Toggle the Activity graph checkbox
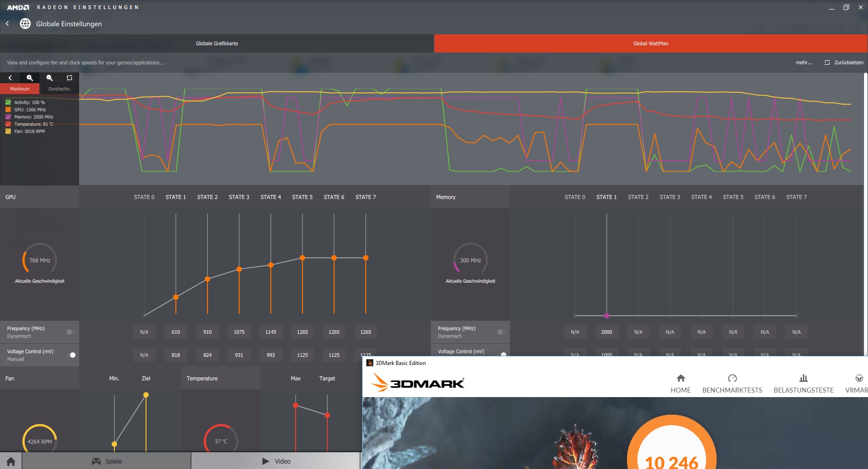The image size is (868, 469). coord(8,102)
